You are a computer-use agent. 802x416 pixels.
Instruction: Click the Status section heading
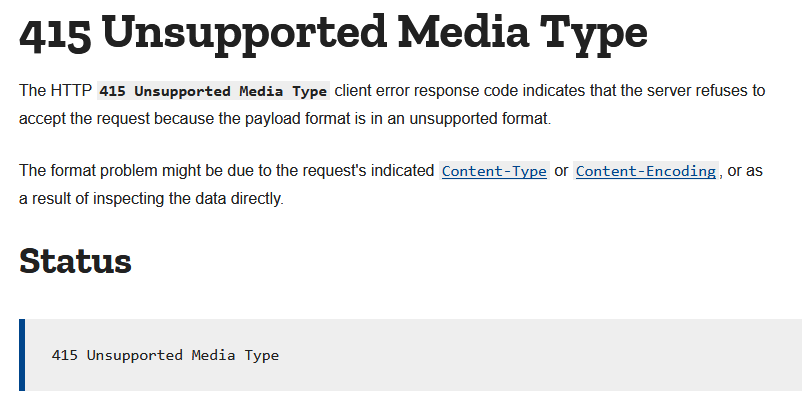[x=76, y=261]
